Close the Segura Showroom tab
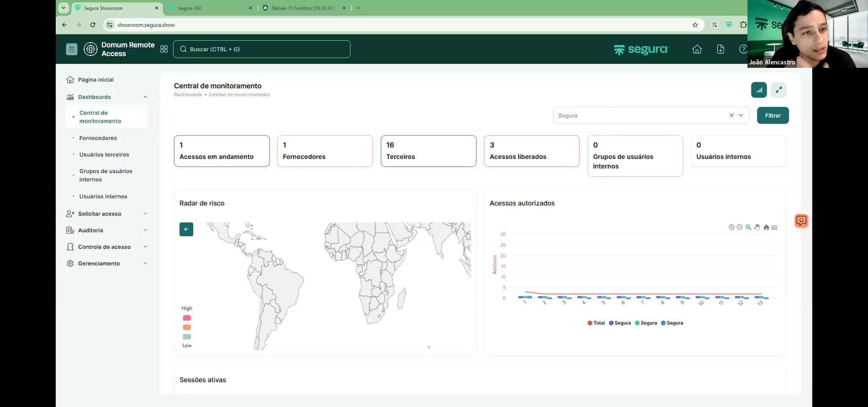Screen dimensions: 868x407 156,8
